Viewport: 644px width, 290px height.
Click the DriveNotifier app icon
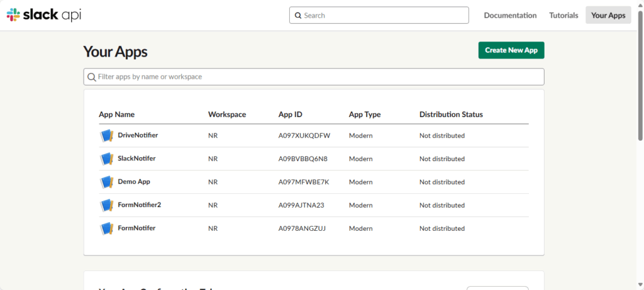(x=107, y=135)
